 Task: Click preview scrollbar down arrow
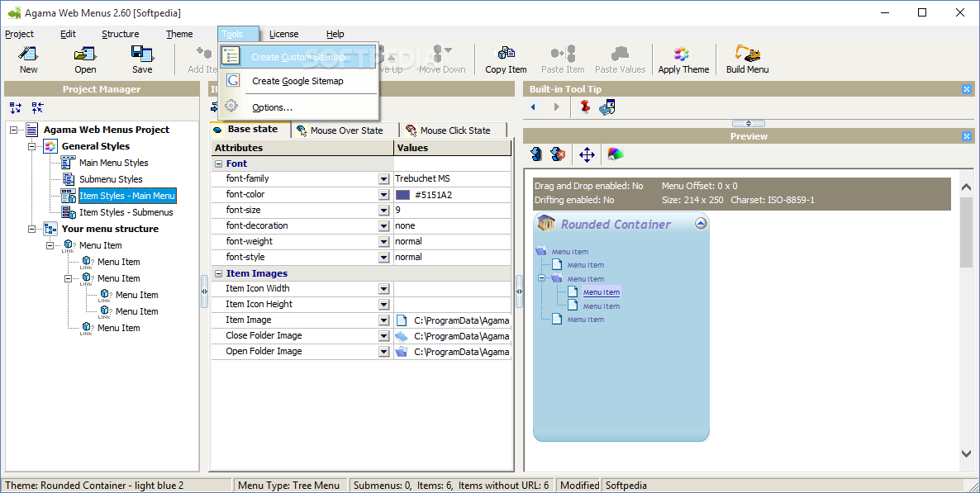click(x=966, y=454)
